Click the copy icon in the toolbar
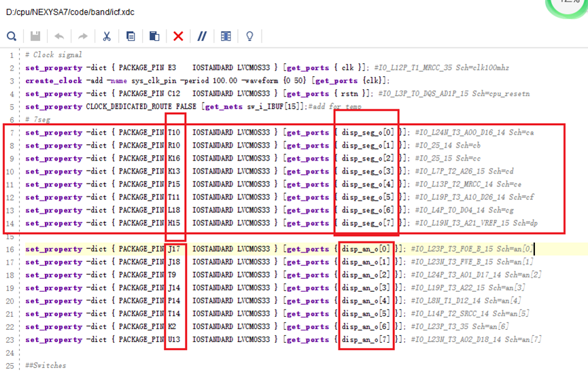This screenshot has height=372, width=588. pos(131,36)
